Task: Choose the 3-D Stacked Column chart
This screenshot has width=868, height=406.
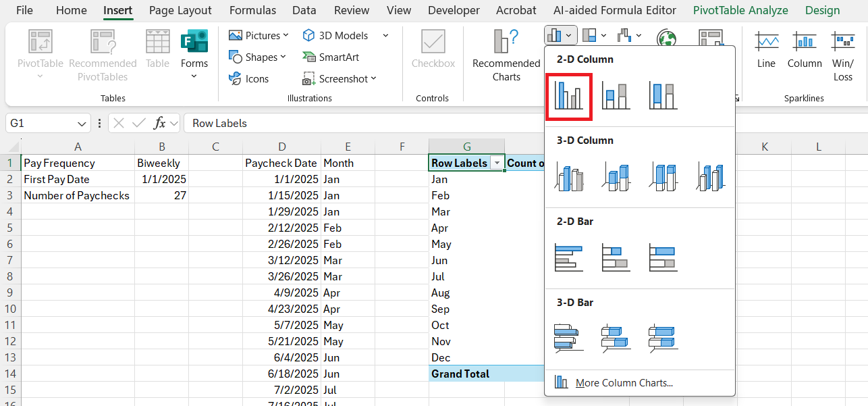Action: [x=616, y=177]
